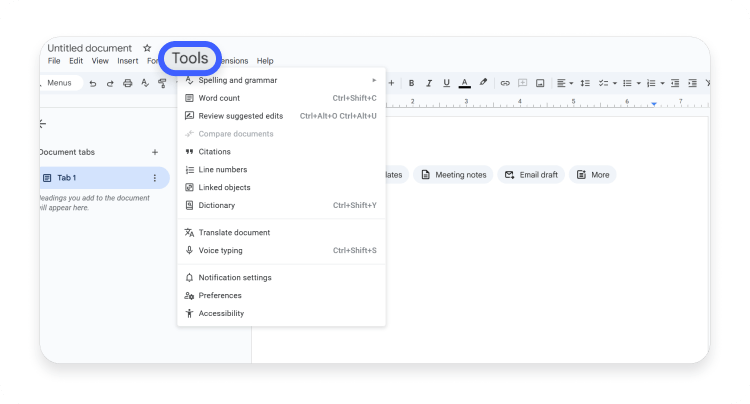Open the bulleted list dropdown

pyautogui.click(x=631, y=83)
